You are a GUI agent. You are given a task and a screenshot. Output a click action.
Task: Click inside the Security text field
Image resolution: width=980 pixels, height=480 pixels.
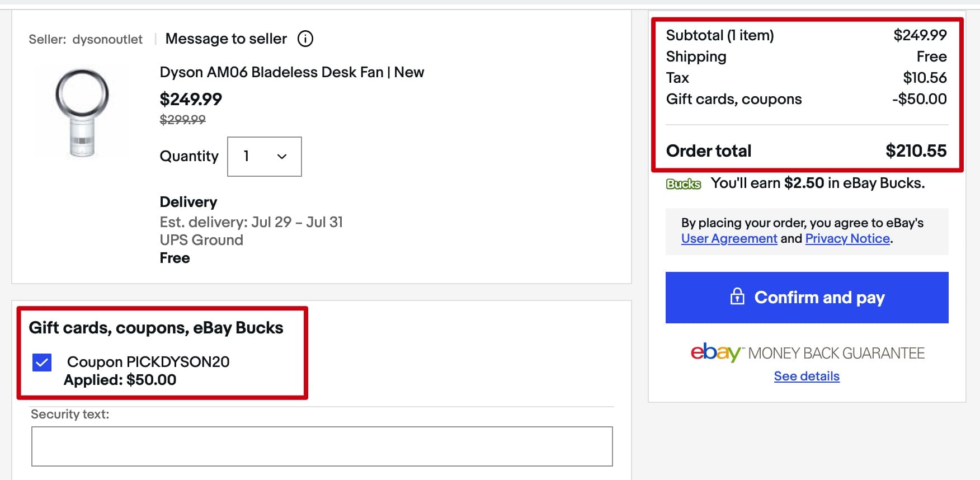(322, 446)
